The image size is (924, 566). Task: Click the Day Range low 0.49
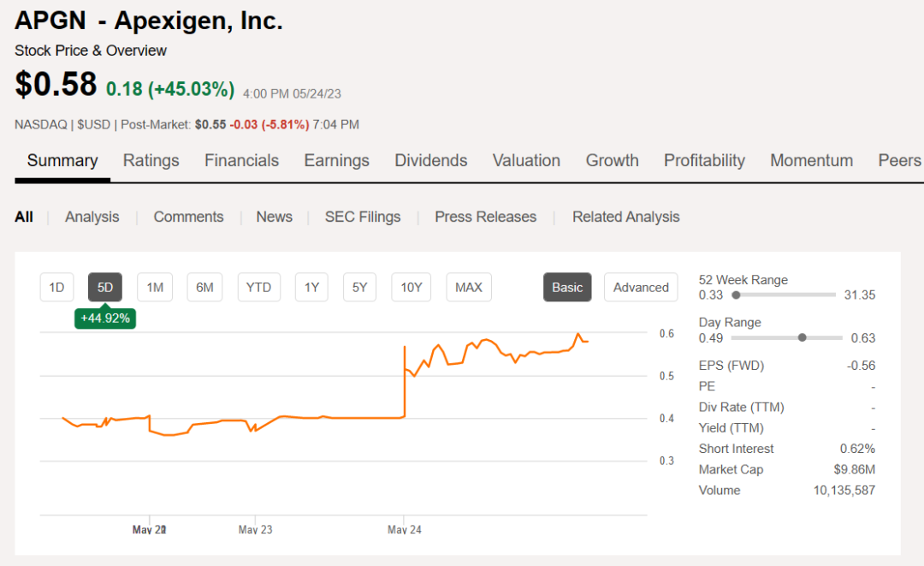coord(711,338)
